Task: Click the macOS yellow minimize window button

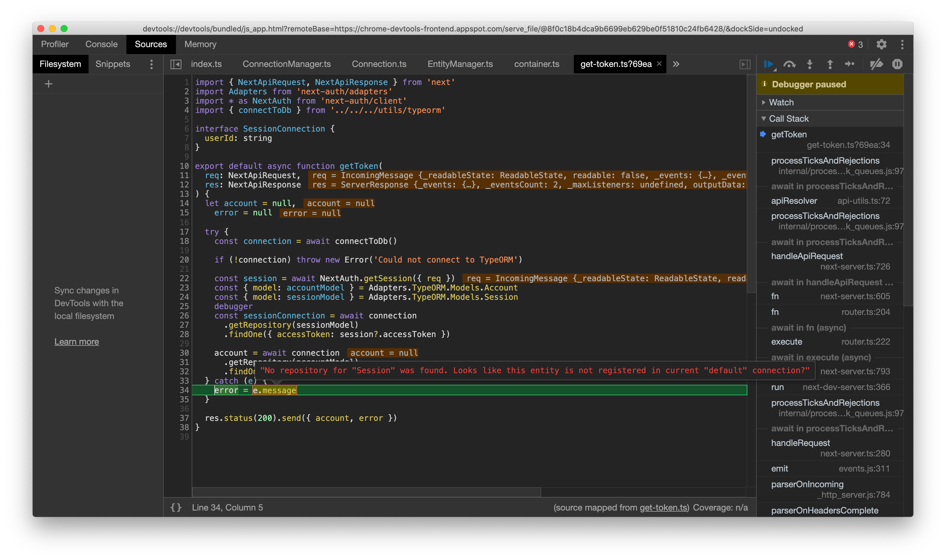Action: point(52,28)
